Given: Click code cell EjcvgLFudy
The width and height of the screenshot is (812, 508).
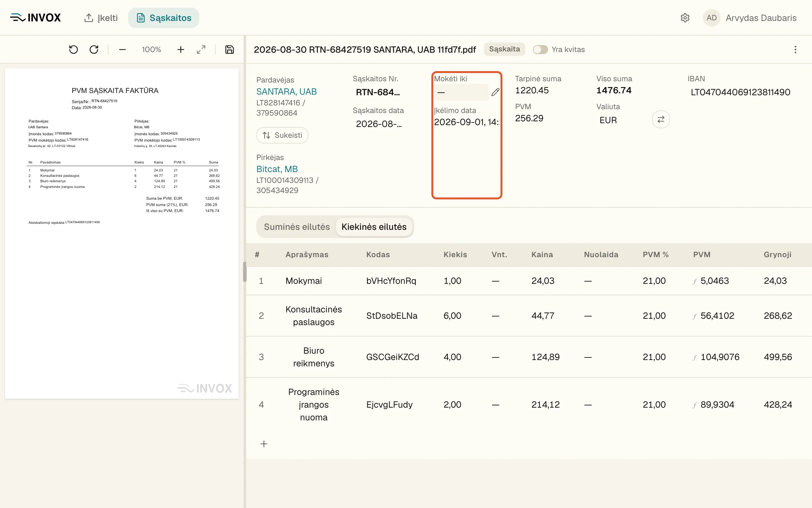Looking at the screenshot, I should coord(389,405).
